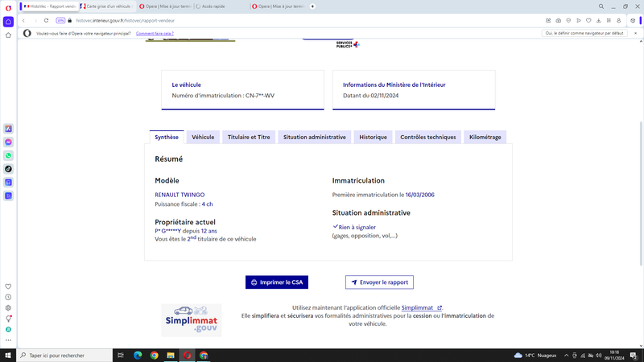The image size is (644, 362).
Task: Click the Opera logo menu icon
Action: (x=8, y=8)
